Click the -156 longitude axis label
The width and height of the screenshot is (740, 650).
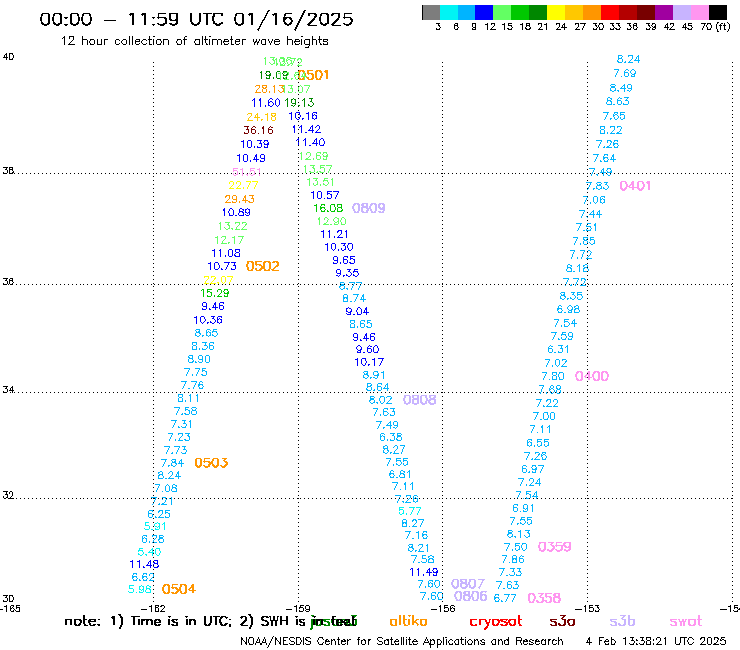click(443, 609)
